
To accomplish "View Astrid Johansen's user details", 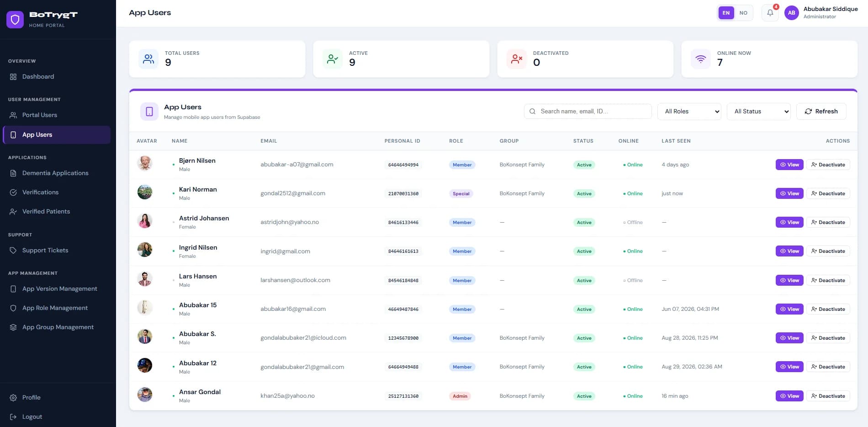I will click(789, 222).
